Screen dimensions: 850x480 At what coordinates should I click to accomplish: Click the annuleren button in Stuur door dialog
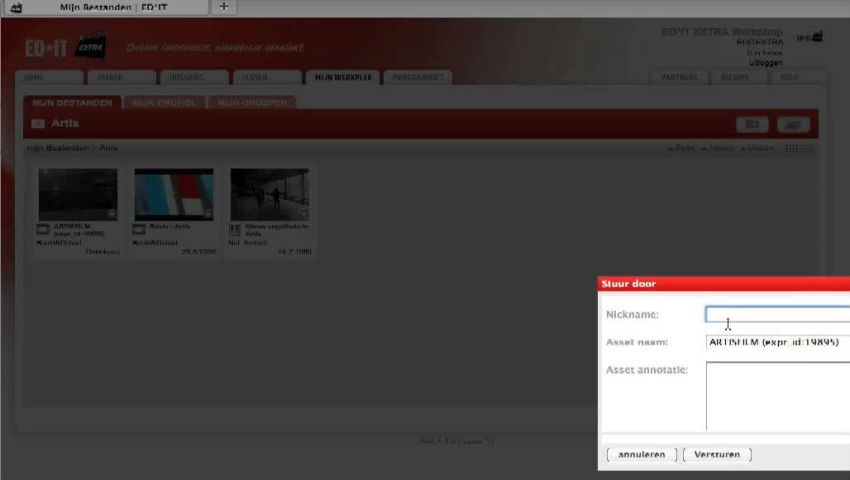click(642, 455)
